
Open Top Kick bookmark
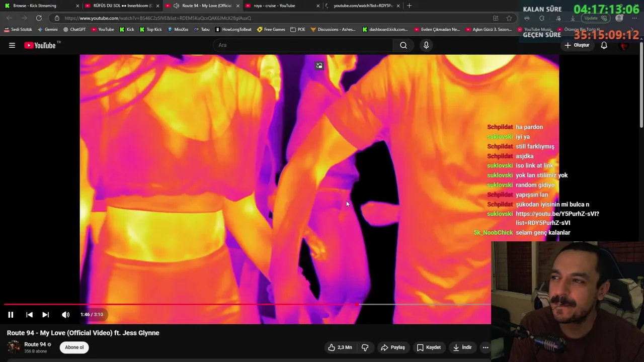tap(151, 30)
